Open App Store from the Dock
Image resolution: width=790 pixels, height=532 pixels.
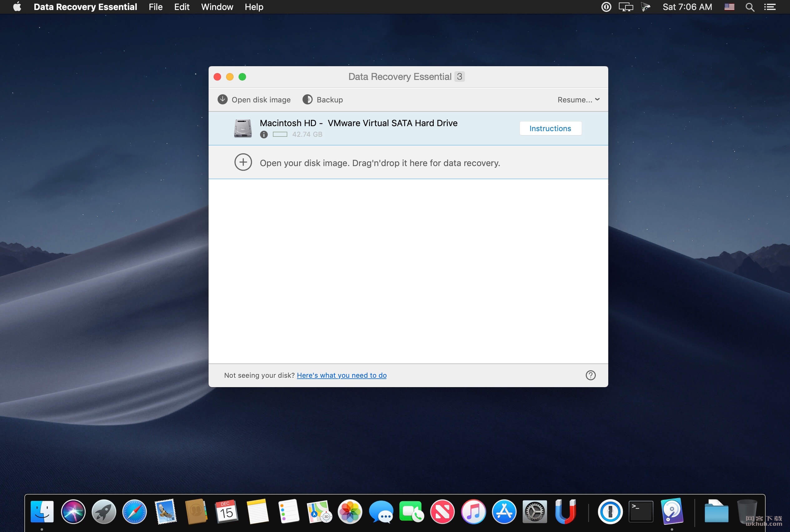point(504,511)
